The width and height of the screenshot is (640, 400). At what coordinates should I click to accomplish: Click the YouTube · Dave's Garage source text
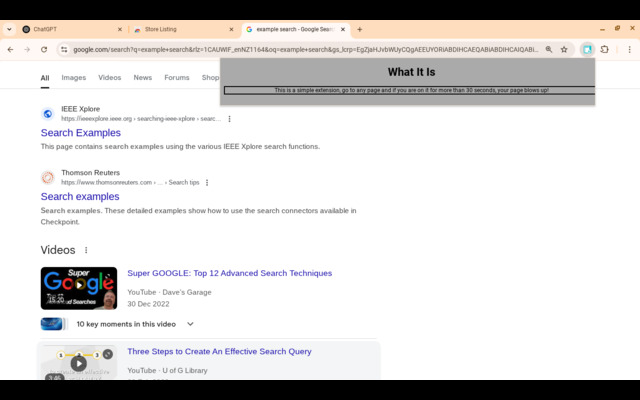(x=169, y=292)
